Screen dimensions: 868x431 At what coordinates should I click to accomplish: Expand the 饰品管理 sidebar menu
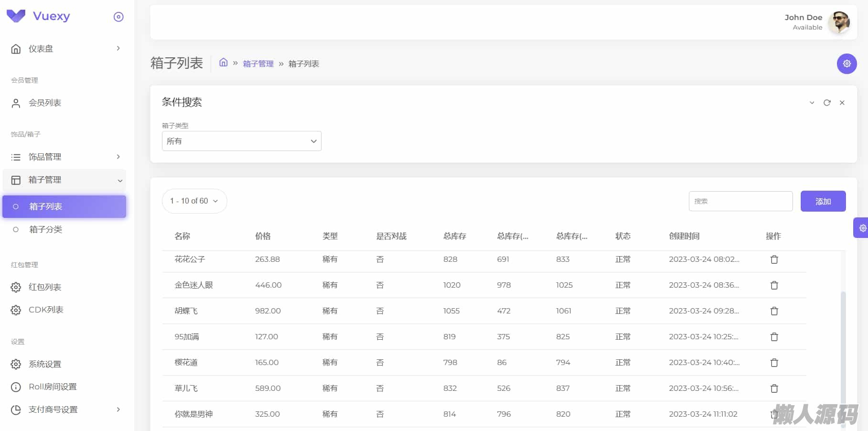(x=64, y=157)
